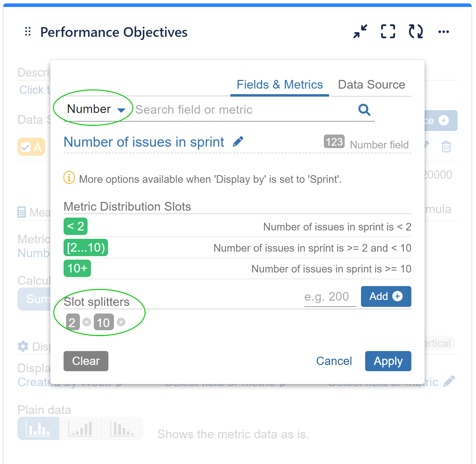Click the Clear button

tap(85, 361)
